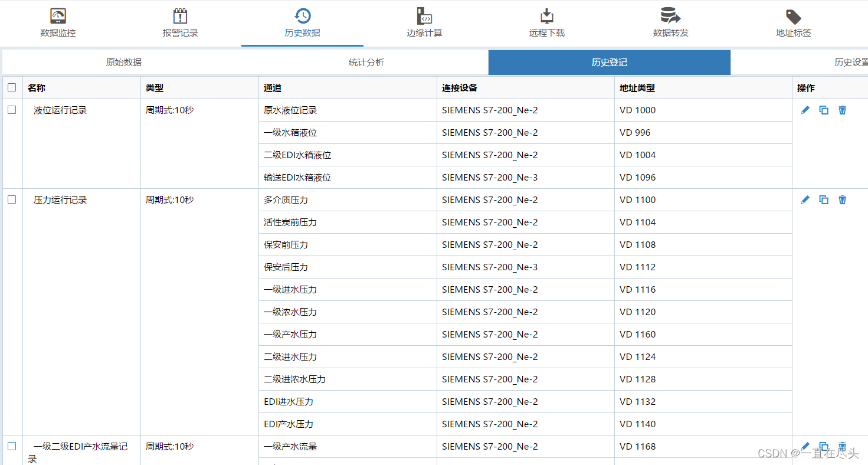Click the 一级进水压力 channel cell
Screen dimensions: 868x465
pyautogui.click(x=348, y=290)
